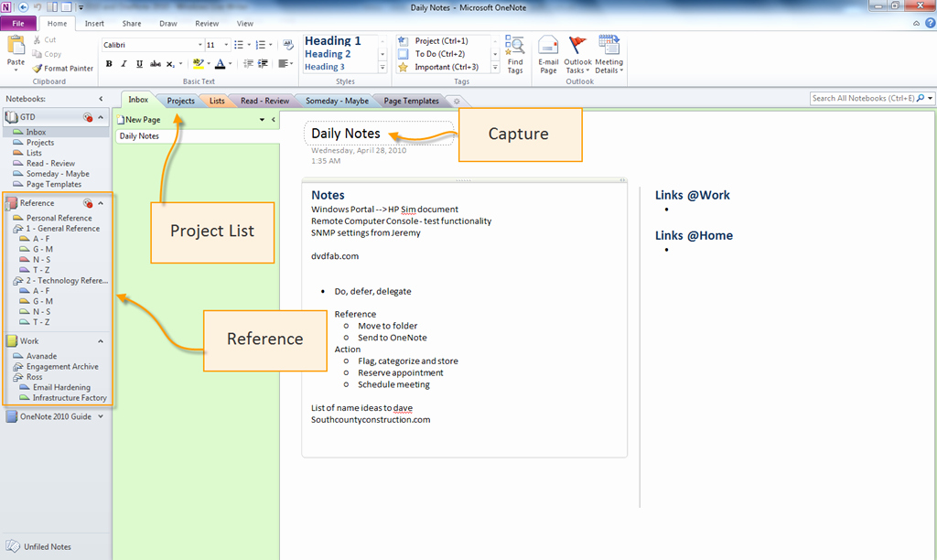The width and height of the screenshot is (937, 560).
Task: Collapse the GTD notebook
Action: [101, 117]
